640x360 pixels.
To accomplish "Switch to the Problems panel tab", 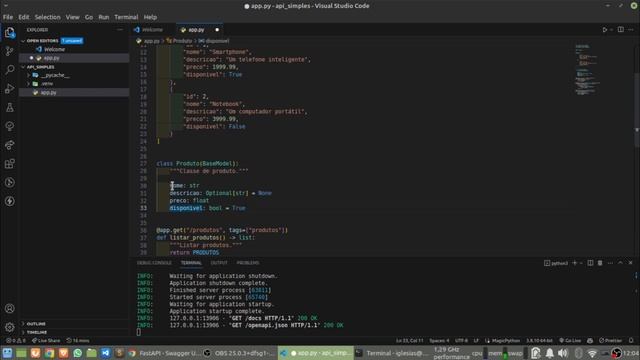I will (x=248, y=263).
